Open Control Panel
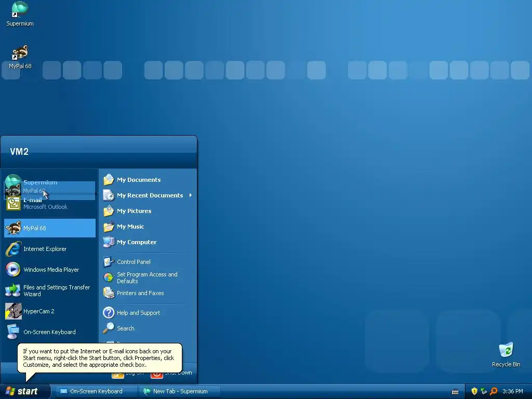 (x=148, y=262)
